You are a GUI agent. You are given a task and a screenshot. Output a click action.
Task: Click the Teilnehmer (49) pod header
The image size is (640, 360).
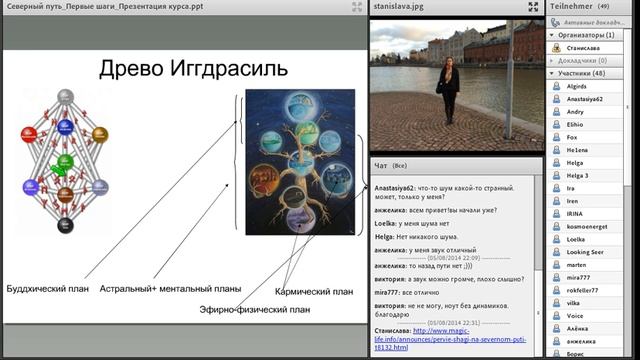[589, 7]
